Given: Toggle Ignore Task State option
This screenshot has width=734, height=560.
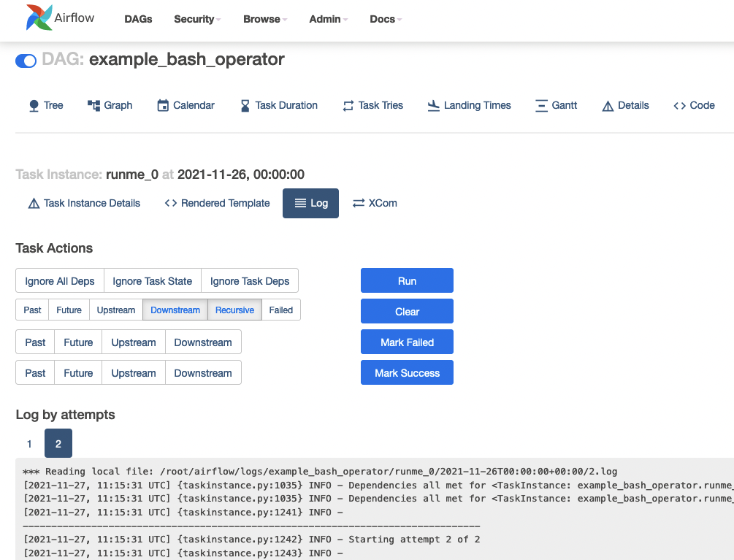Looking at the screenshot, I should [x=152, y=280].
